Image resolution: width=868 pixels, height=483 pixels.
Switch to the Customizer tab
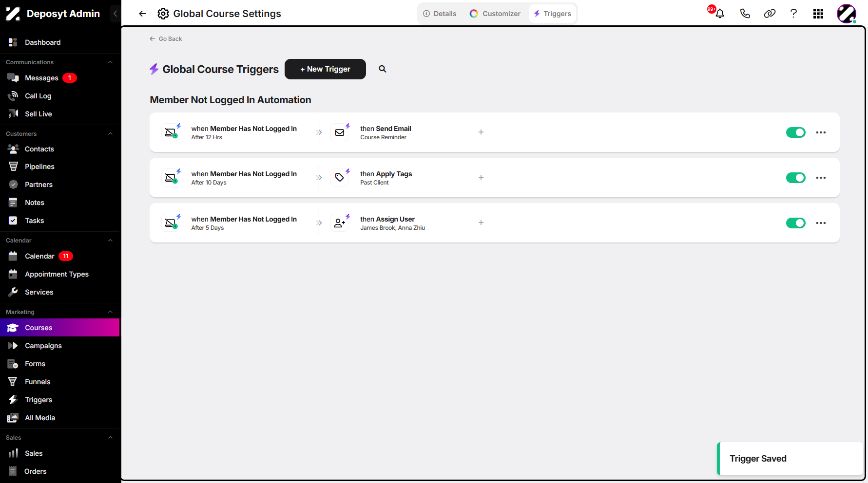click(x=495, y=14)
